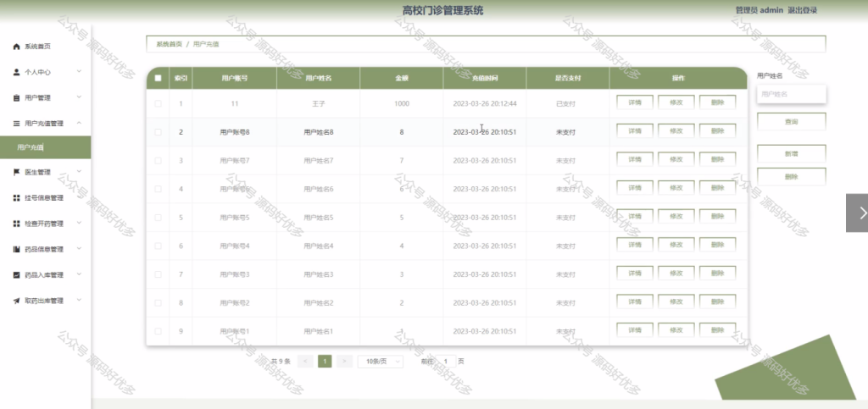Click the 用户姓名 search input field
868x409 pixels.
791,95
